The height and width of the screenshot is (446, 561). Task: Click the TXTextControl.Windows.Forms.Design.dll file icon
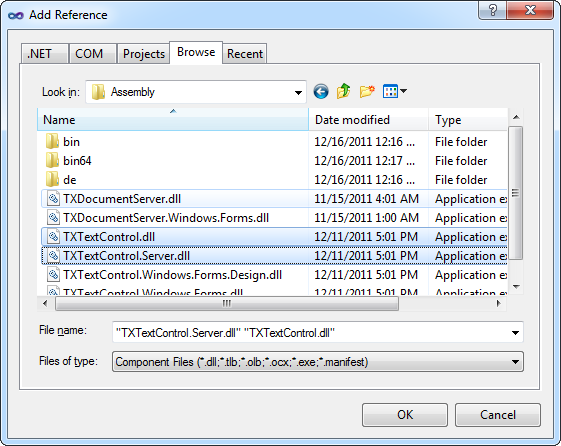coord(53,274)
